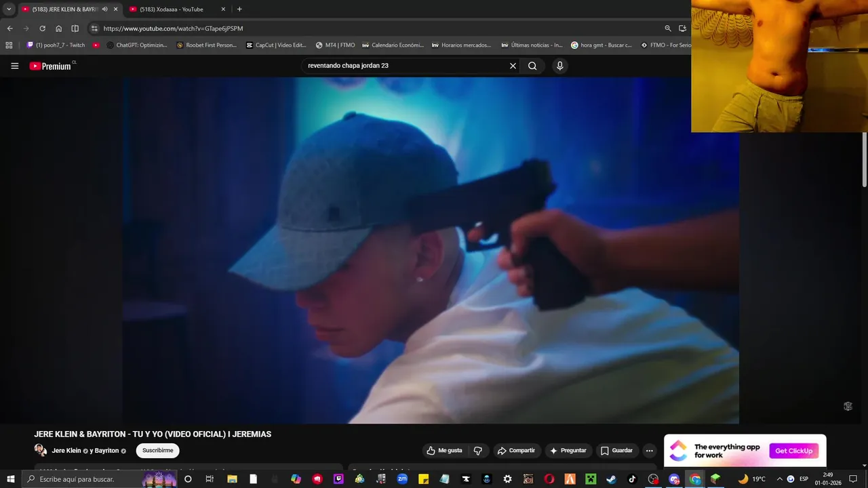Viewport: 868px width, 488px height.
Task: Open the Windows notification center
Action: pos(853,479)
